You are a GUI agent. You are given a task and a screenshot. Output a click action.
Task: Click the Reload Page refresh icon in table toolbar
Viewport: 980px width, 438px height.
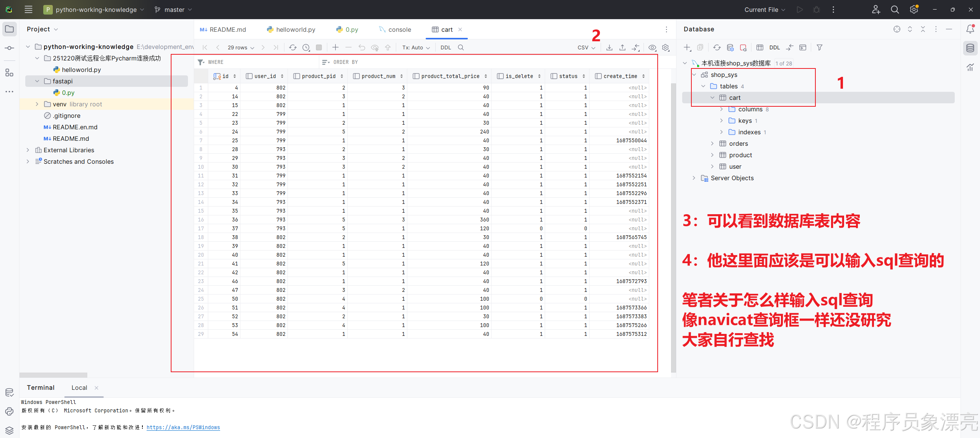point(293,47)
